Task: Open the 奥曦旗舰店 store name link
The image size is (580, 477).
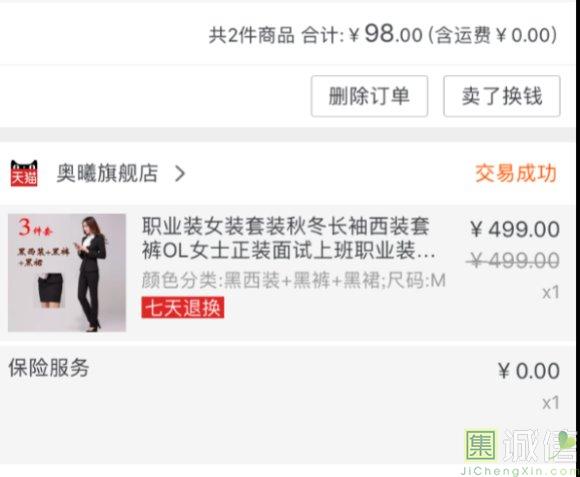Action: coord(107,173)
